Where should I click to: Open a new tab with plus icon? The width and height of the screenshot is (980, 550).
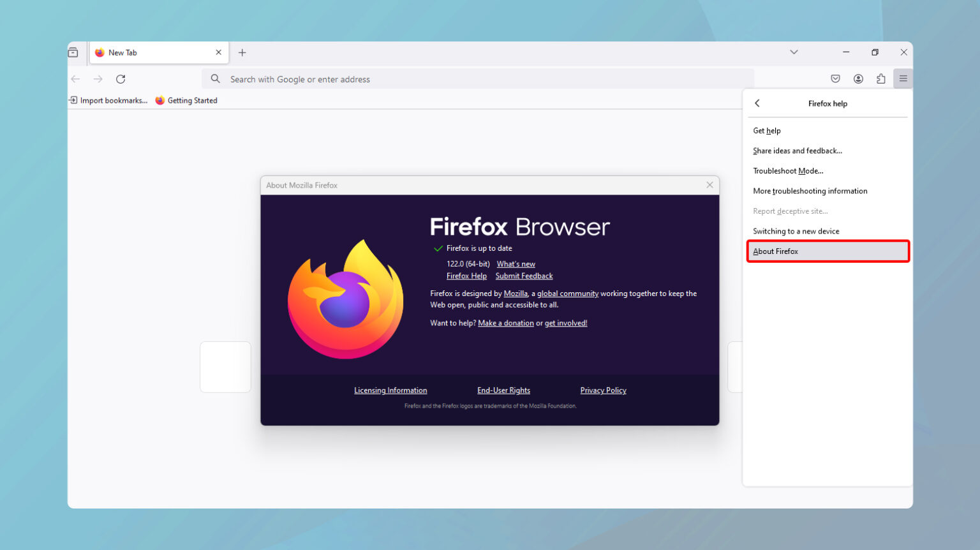tap(242, 53)
